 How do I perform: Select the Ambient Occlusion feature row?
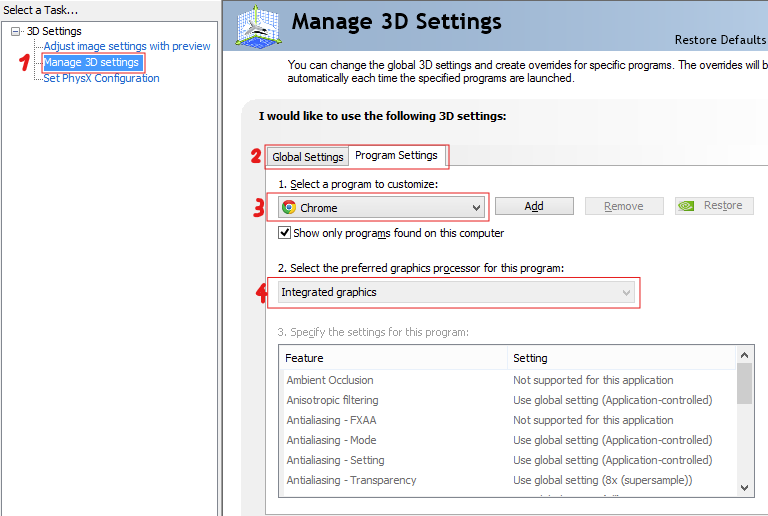point(507,380)
